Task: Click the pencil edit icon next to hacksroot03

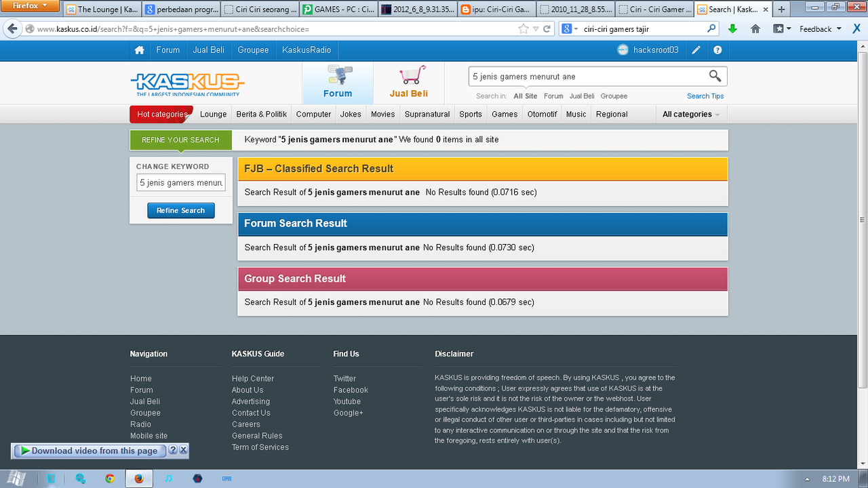Action: [x=696, y=50]
